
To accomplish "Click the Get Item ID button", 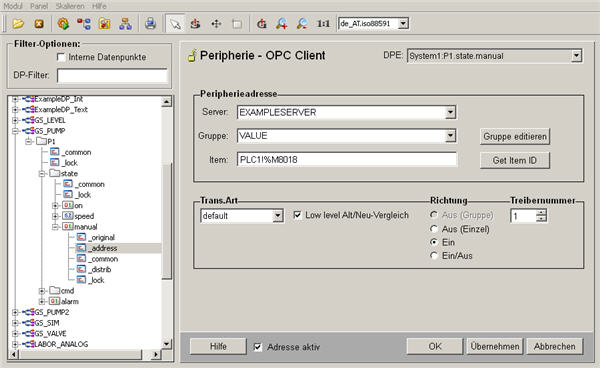I will coord(515,160).
